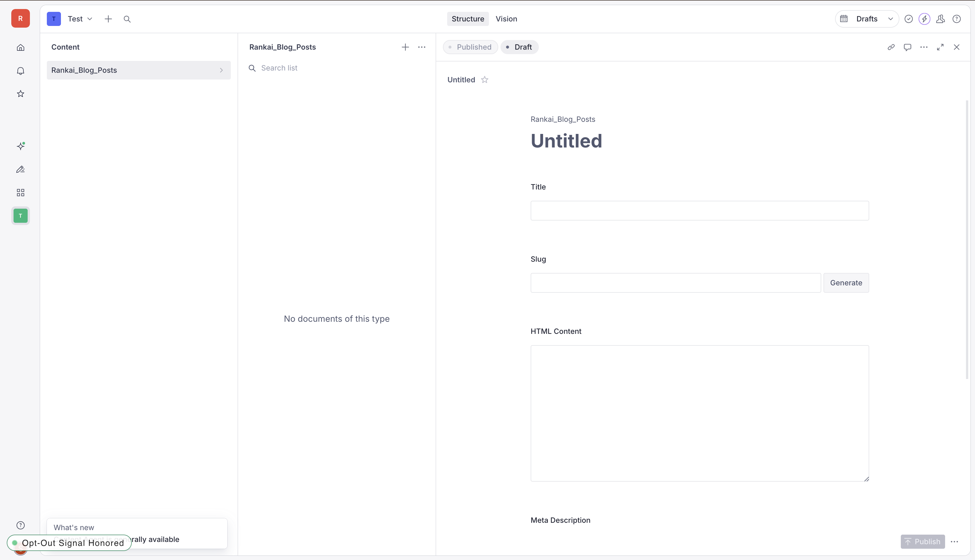
Task: Switch to the Draft version chip
Action: pyautogui.click(x=519, y=47)
